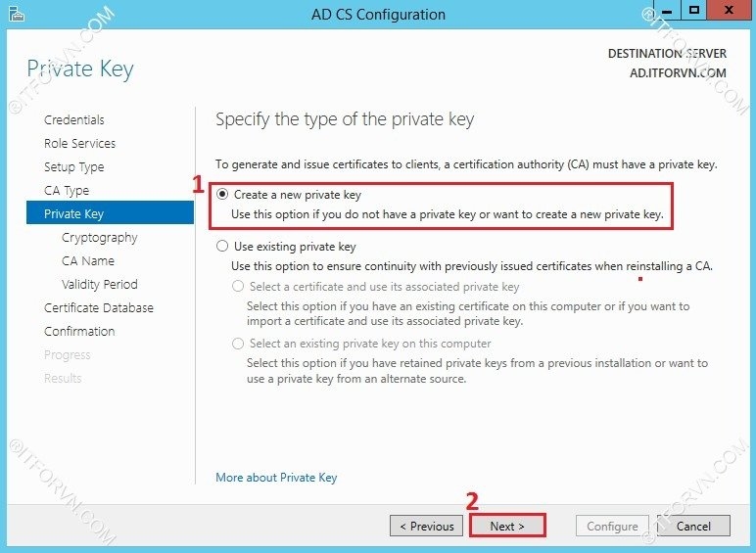Viewport: 756px width, 553px height.
Task: Jump to the Confirmation step
Action: [79, 331]
